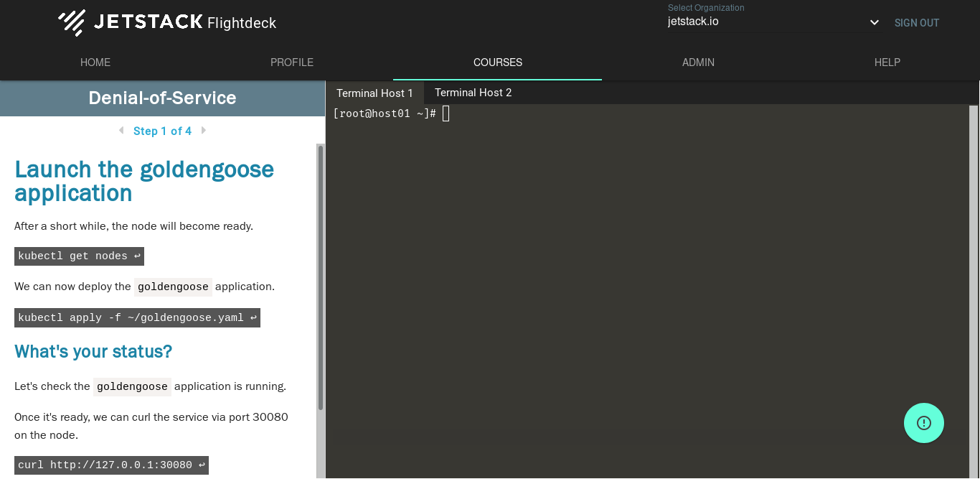Select the COURSES navigation tab
The height and width of the screenshot is (479, 980).
pos(497,62)
